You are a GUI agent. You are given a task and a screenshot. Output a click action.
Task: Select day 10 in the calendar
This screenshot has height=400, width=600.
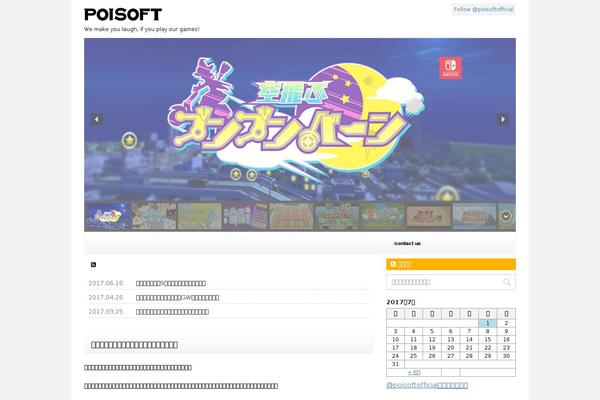395,340
